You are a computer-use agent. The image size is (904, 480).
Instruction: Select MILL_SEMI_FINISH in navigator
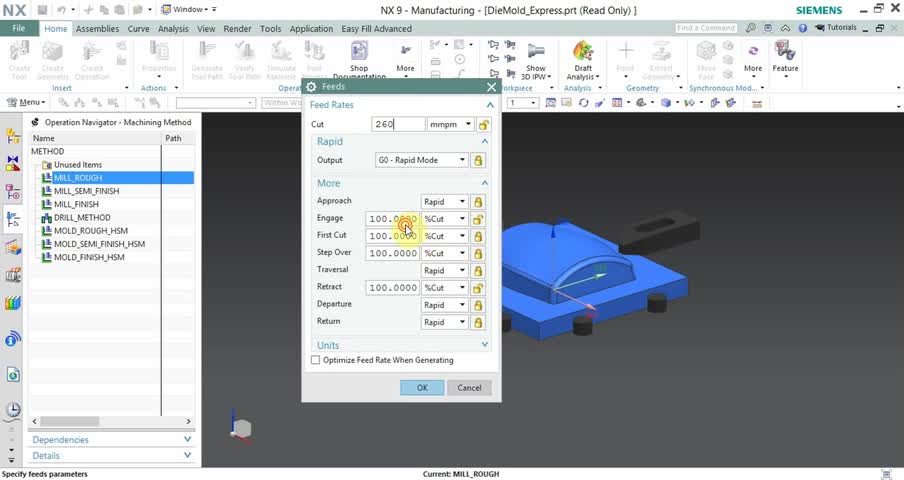pyautogui.click(x=86, y=191)
